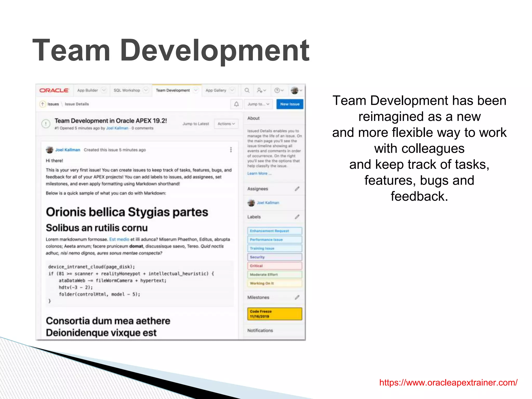Click the Learn More link
The height and width of the screenshot is (399, 532).
click(259, 173)
